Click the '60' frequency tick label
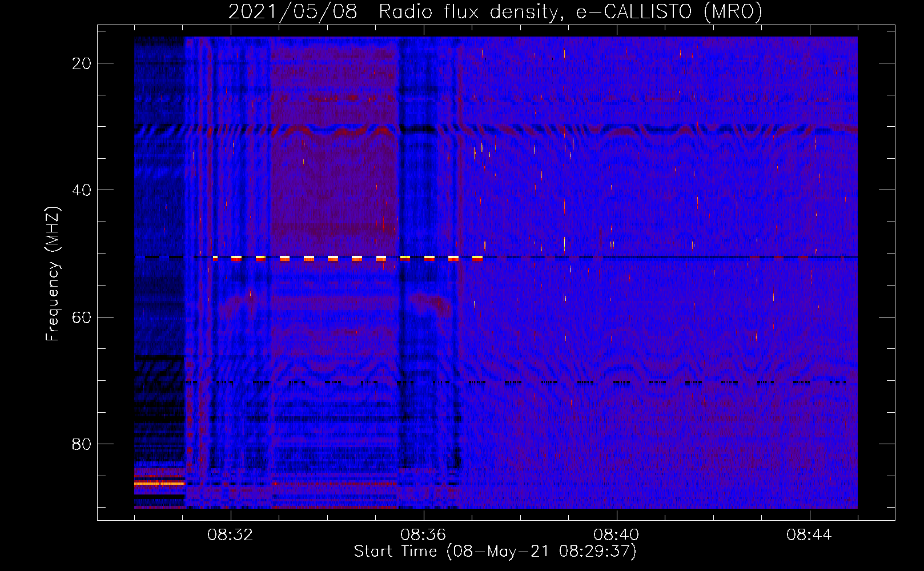 coord(82,317)
